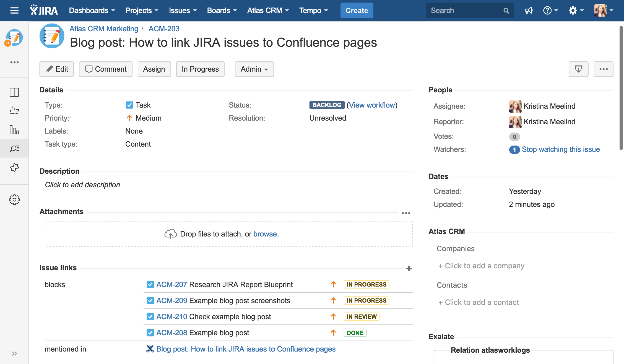
Task: Click the ACM-207 task type checkbox icon
Action: (150, 284)
